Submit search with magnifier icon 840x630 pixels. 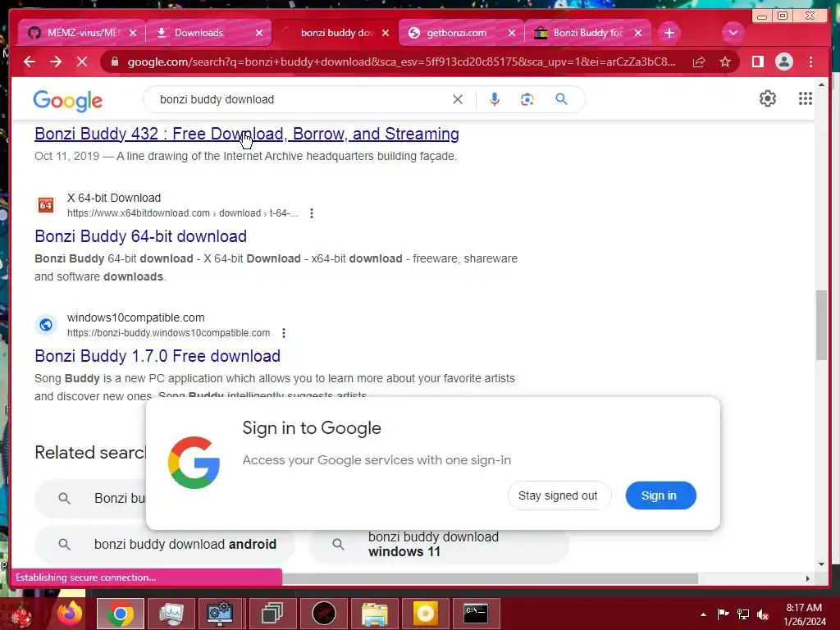click(x=561, y=99)
